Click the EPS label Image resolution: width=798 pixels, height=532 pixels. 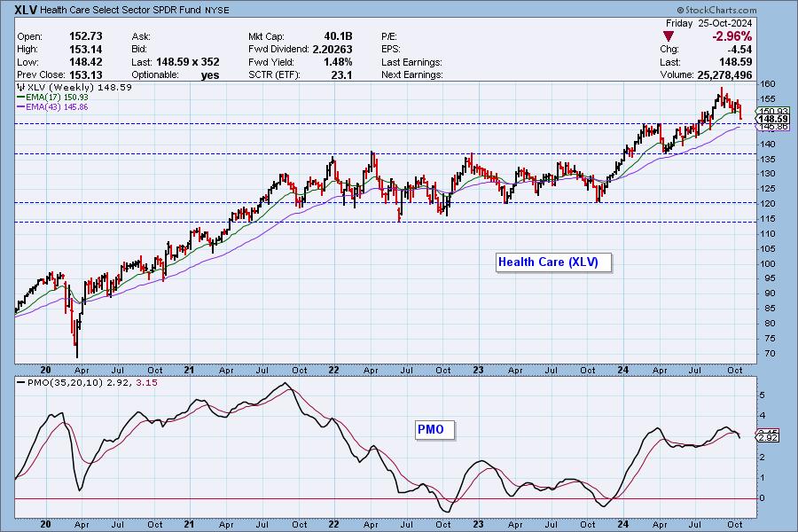[x=391, y=50]
